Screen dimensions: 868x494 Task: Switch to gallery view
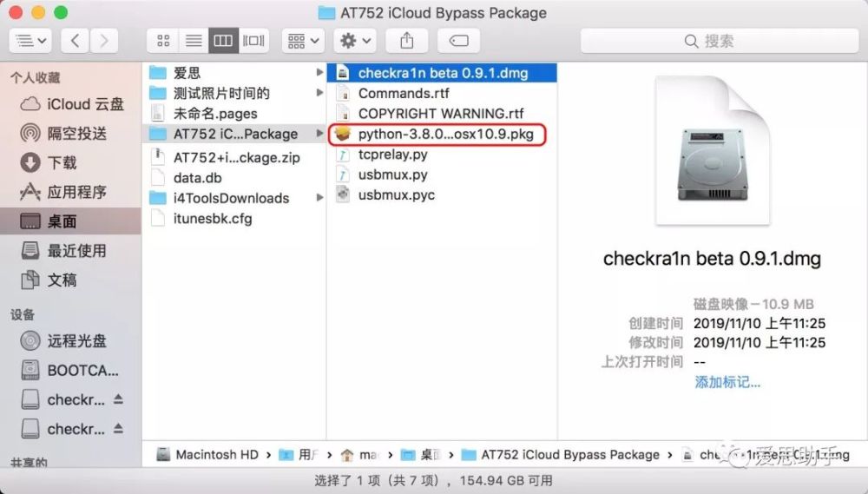click(253, 41)
